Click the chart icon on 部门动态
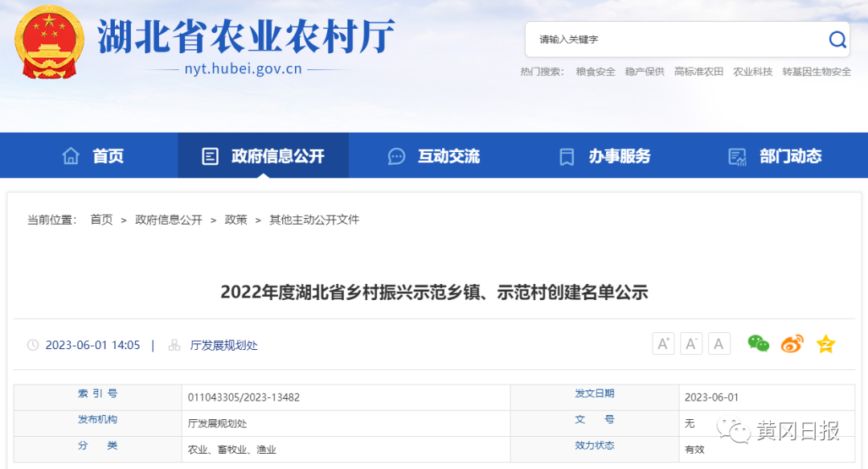 [x=735, y=155]
